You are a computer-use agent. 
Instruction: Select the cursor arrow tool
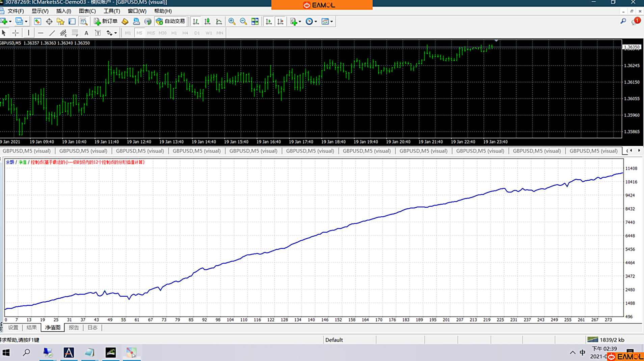click(x=4, y=33)
